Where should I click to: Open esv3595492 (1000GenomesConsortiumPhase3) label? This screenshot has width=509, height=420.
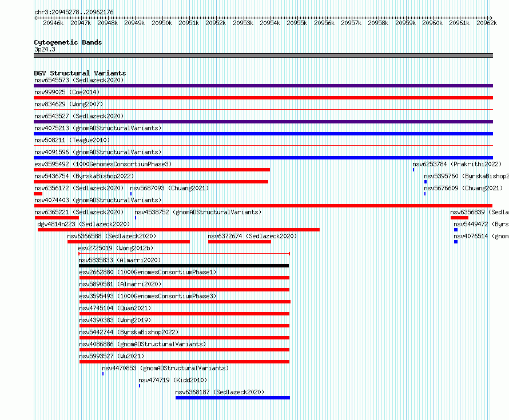[x=103, y=164]
